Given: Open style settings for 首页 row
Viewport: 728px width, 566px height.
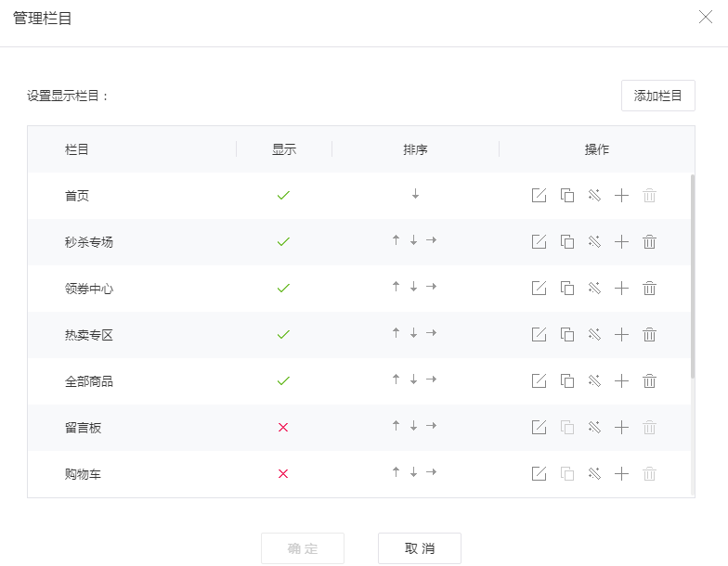Looking at the screenshot, I should 594,195.
